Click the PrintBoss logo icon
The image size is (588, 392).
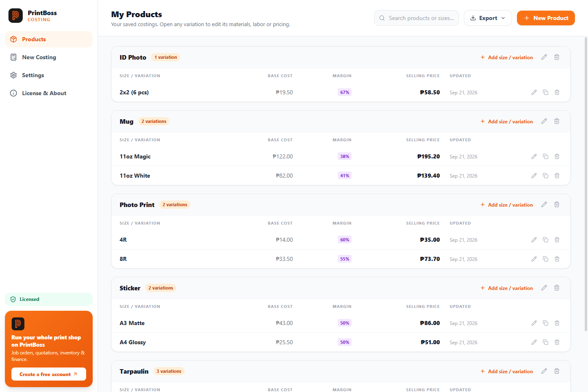pyautogui.click(x=16, y=16)
